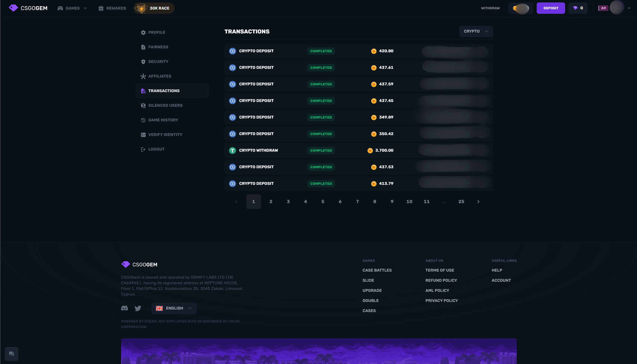
Task: Click the purple Deposit button
Action: point(551,8)
